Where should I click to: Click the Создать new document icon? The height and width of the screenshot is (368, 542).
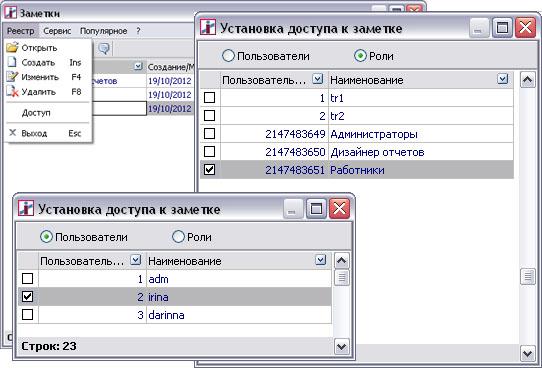pyautogui.click(x=12, y=62)
